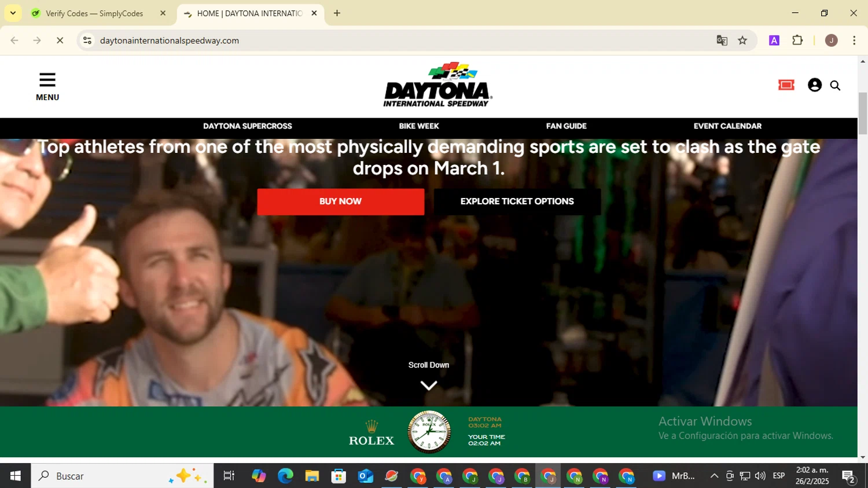Close the Verify Codes SimplyCodes tab
Viewport: 868px width, 488px height.
[x=163, y=13]
